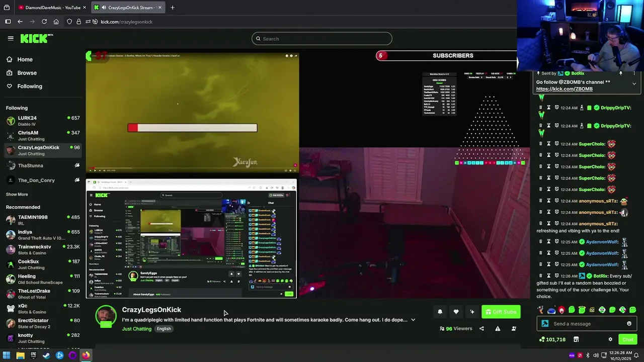Click the browser address bar URL
The height and width of the screenshot is (362, 644).
126,22
